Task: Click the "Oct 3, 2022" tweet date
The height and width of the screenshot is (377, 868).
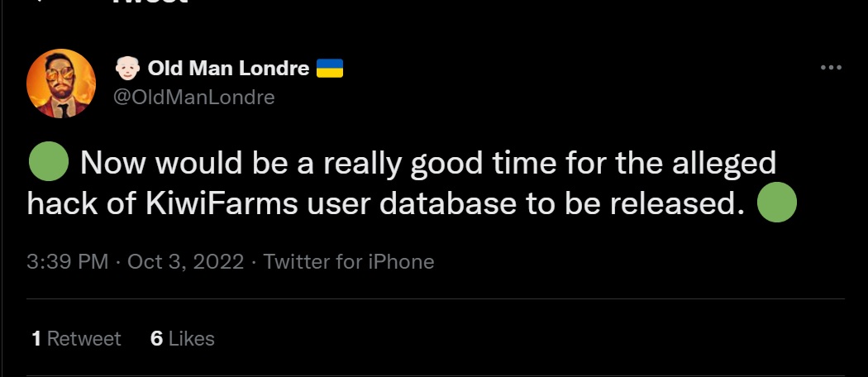Action: (x=185, y=262)
